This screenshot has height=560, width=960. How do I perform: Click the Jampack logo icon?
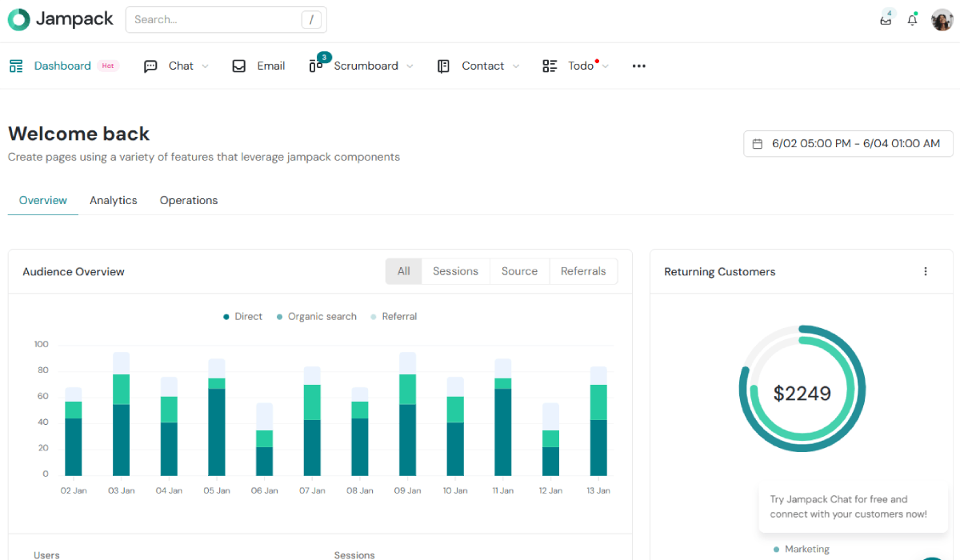[x=19, y=20]
